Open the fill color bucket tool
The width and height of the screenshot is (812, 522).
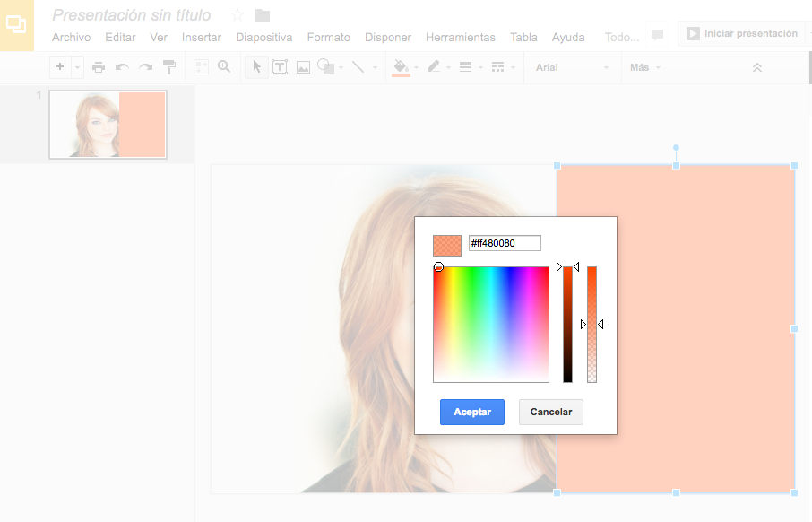point(401,67)
